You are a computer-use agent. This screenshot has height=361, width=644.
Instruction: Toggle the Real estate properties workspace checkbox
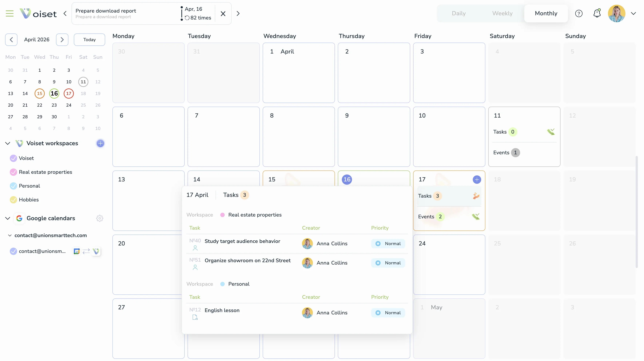pos(13,172)
